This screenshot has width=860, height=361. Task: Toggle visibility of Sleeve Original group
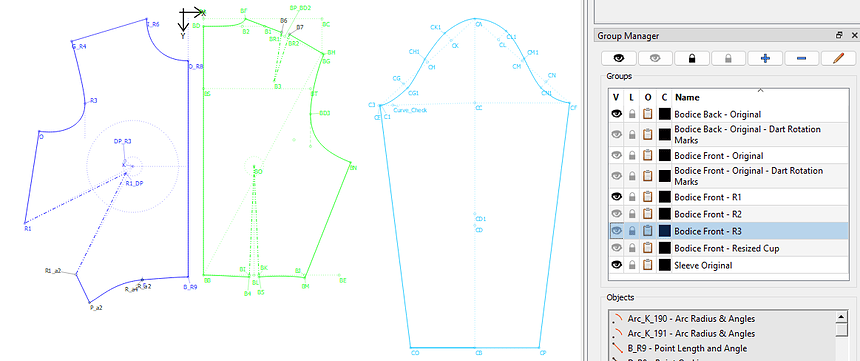click(616, 265)
